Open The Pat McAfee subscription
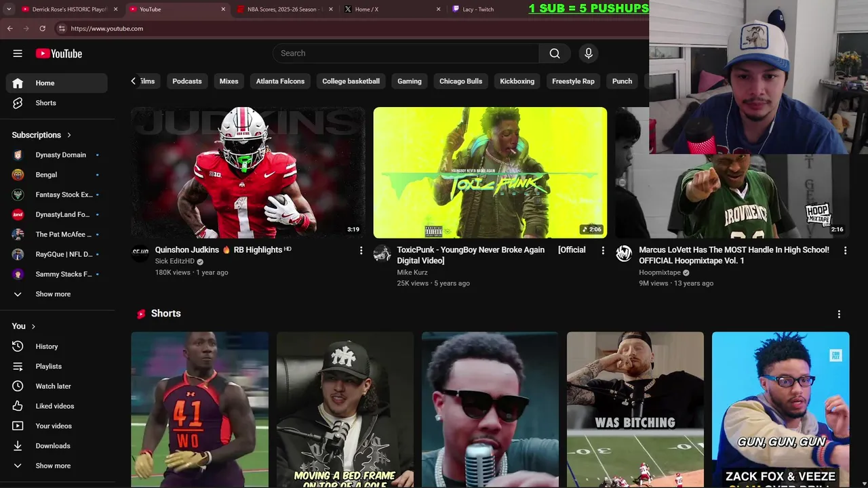This screenshot has height=488, width=868. coord(56,235)
